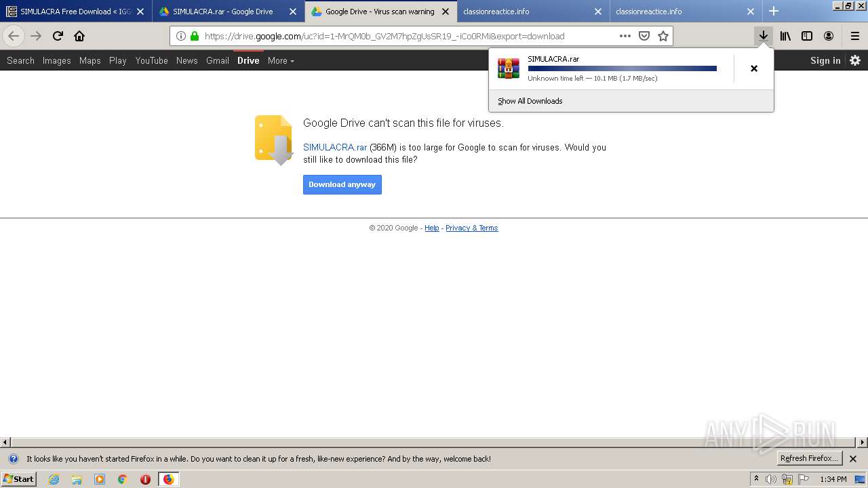The height and width of the screenshot is (488, 868).
Task: Cancel the SIMULACRA.rar download
Action: pos(753,68)
